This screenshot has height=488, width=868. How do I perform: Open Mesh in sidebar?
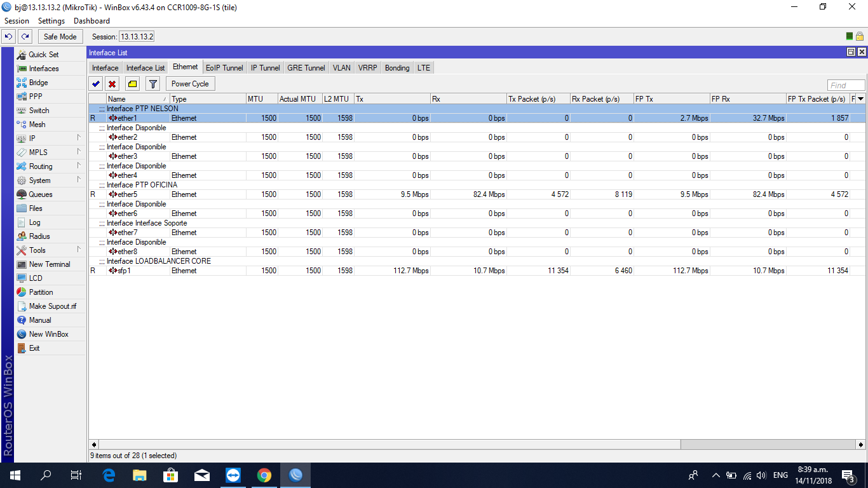pos(50,125)
